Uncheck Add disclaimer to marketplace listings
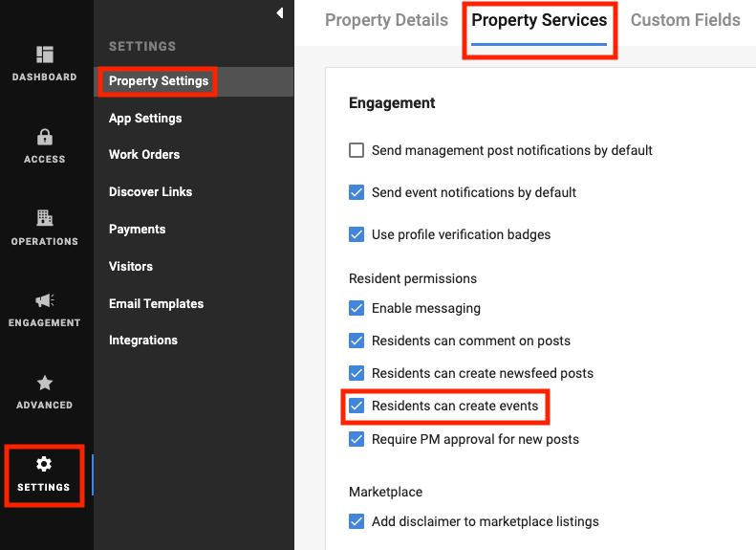This screenshot has width=756, height=550. pyautogui.click(x=356, y=521)
